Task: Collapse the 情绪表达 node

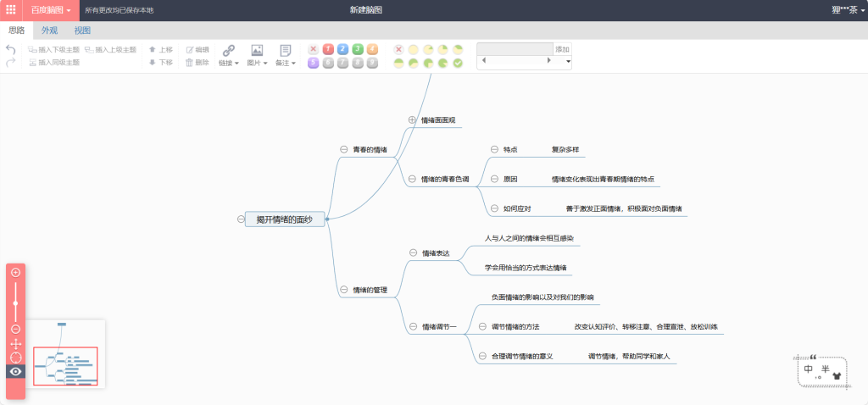Action: (413, 252)
